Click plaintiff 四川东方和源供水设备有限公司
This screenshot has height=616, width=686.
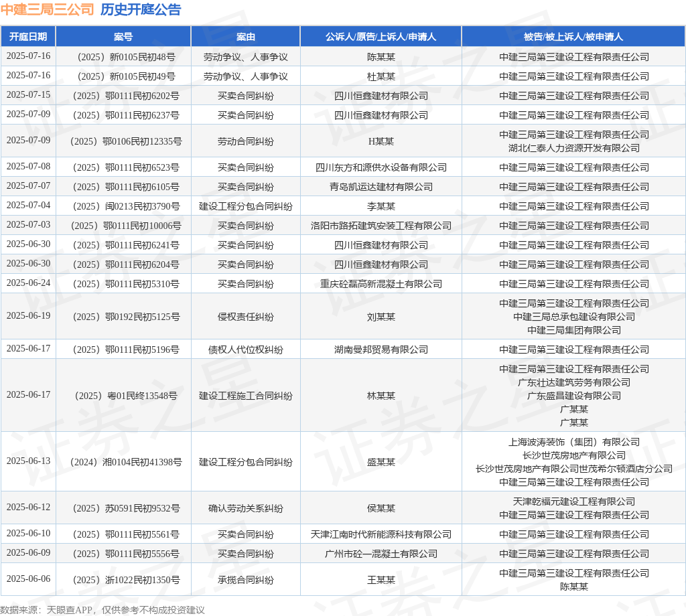pyautogui.click(x=381, y=167)
